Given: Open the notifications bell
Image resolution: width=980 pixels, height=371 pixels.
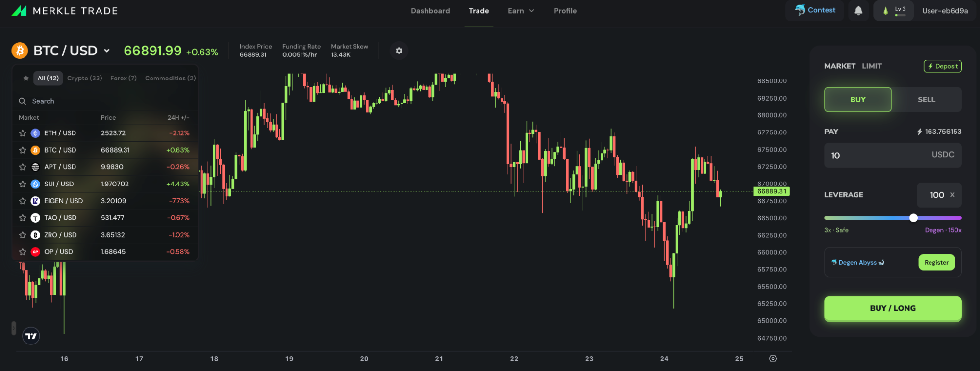Looking at the screenshot, I should click(858, 10).
